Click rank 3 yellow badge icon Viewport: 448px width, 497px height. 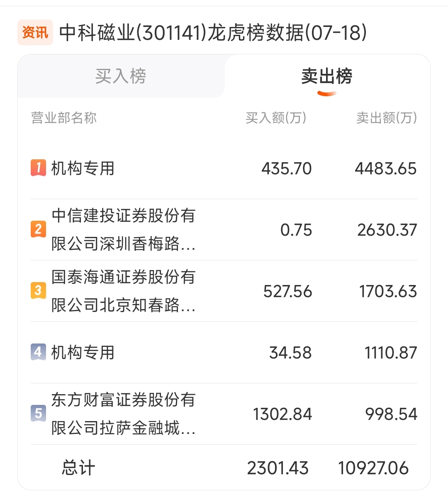point(38,291)
